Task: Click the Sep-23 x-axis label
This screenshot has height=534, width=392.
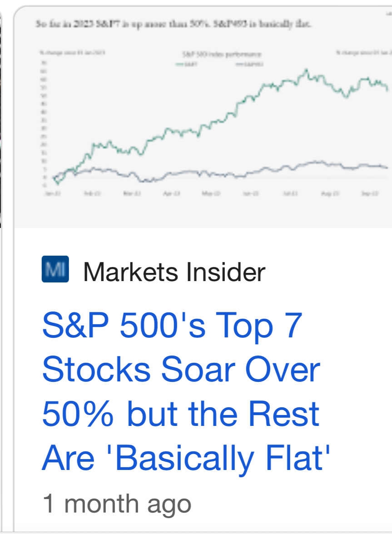Action: tap(370, 193)
